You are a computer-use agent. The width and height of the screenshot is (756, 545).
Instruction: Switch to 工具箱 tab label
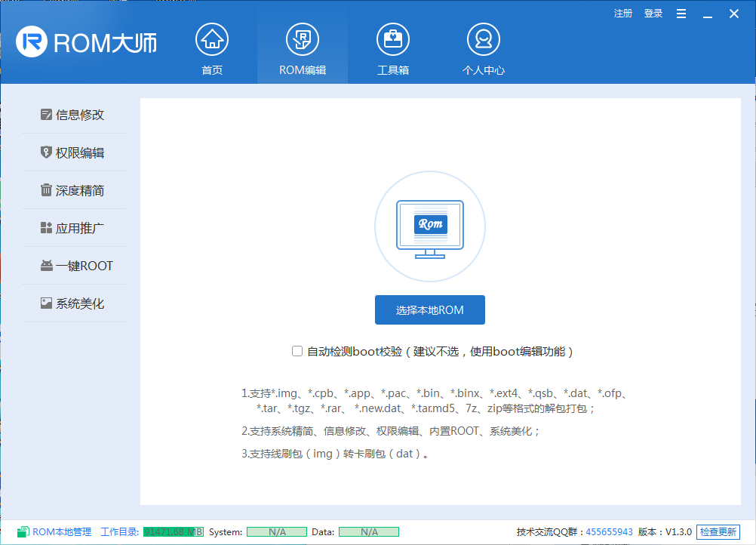pyautogui.click(x=393, y=70)
